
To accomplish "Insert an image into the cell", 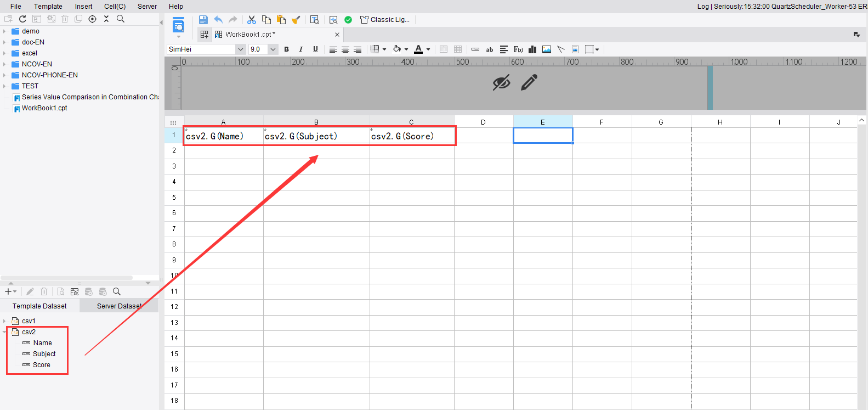I will pos(547,49).
